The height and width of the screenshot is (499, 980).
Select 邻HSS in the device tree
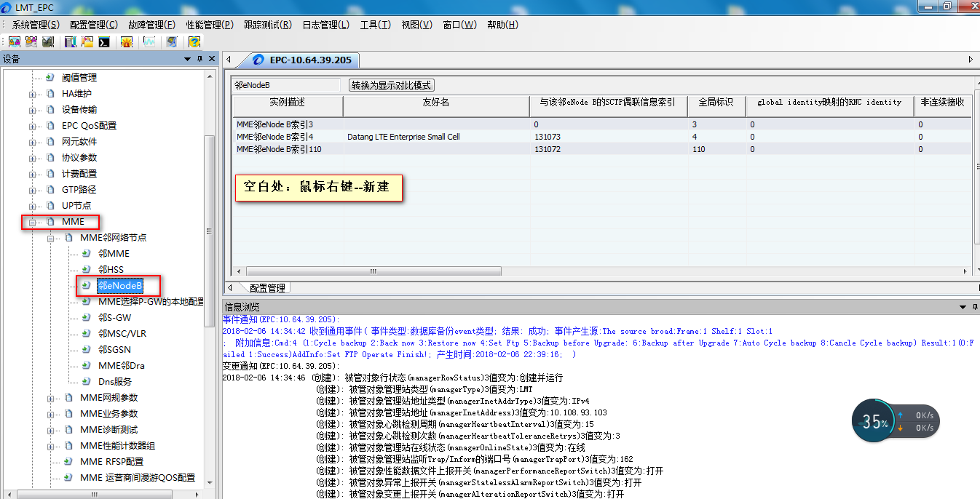pyautogui.click(x=111, y=270)
